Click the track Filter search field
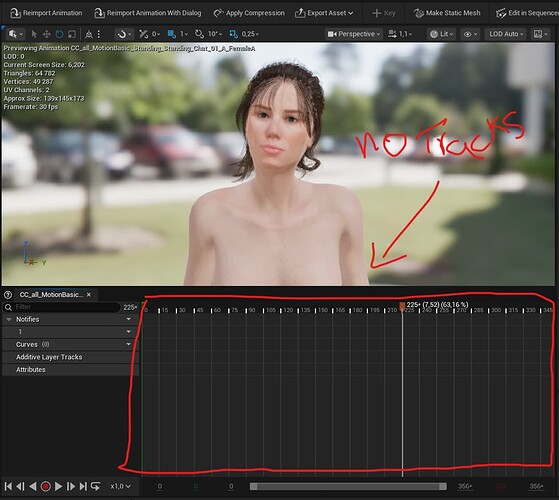559x500 pixels. click(x=61, y=307)
